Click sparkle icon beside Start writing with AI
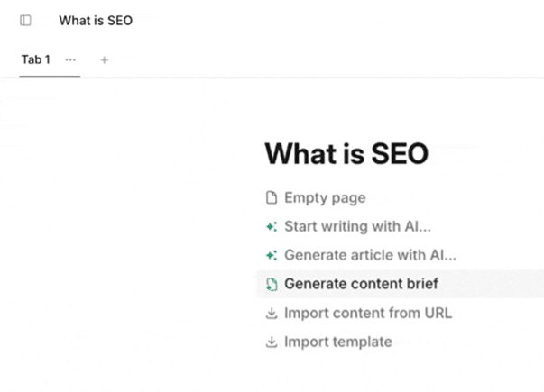Screen dimensions: 544x392 coord(272,227)
